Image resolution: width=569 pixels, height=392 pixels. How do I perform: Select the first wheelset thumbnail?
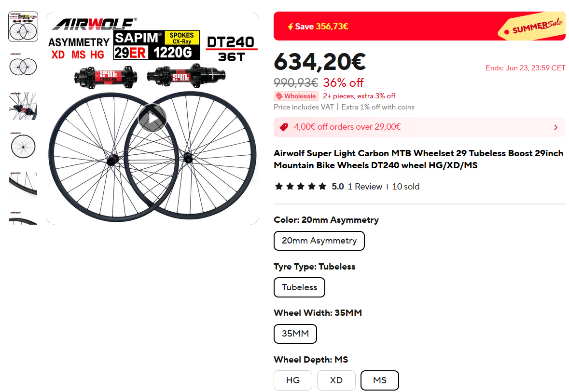pos(23,27)
